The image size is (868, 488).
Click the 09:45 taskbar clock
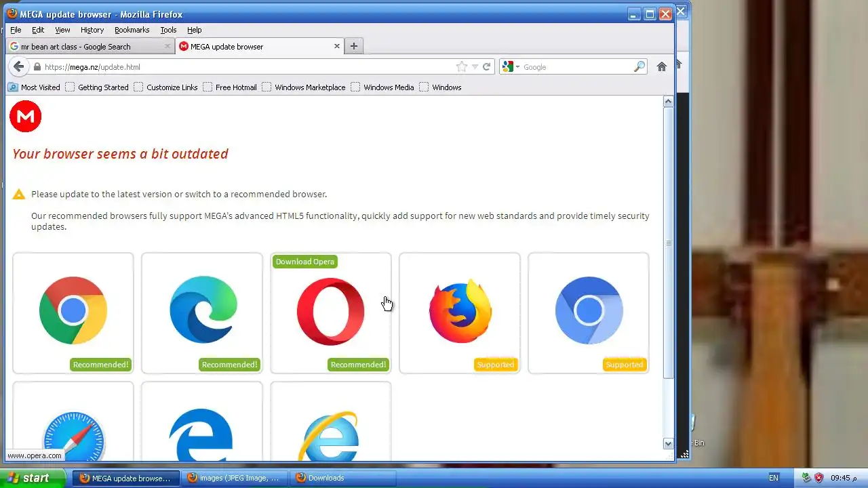click(x=844, y=478)
